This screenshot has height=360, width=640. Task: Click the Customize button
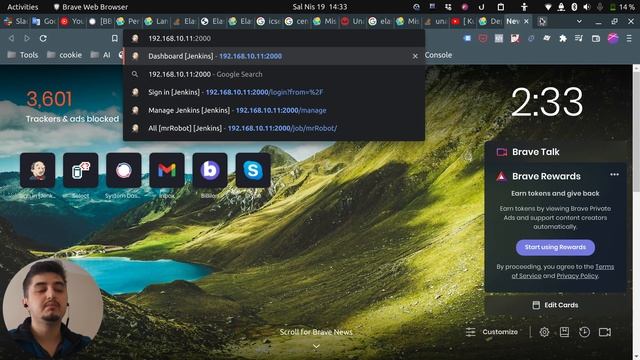point(492,332)
